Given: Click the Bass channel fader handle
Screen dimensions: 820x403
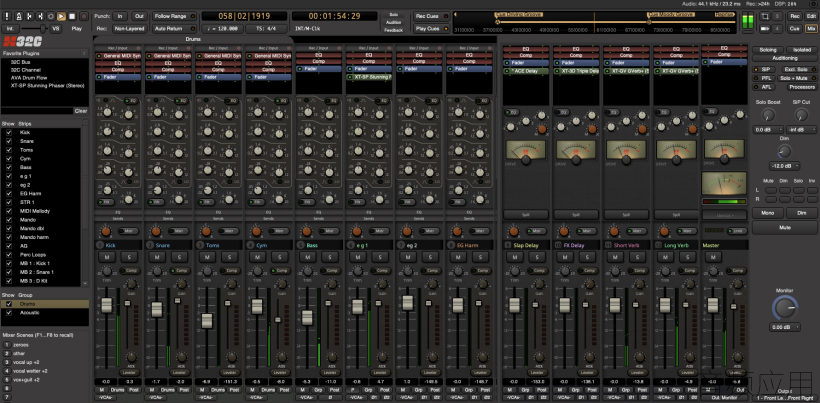Looking at the screenshot, I should 308,317.
